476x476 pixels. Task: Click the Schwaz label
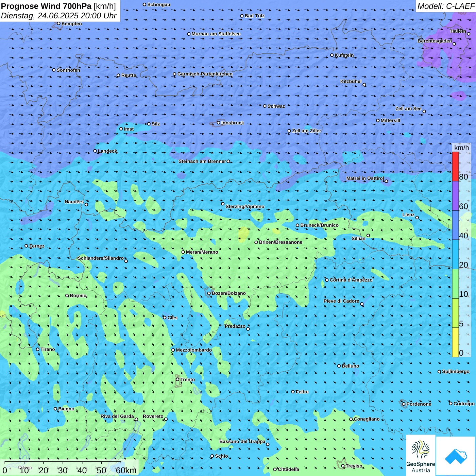tap(276, 106)
